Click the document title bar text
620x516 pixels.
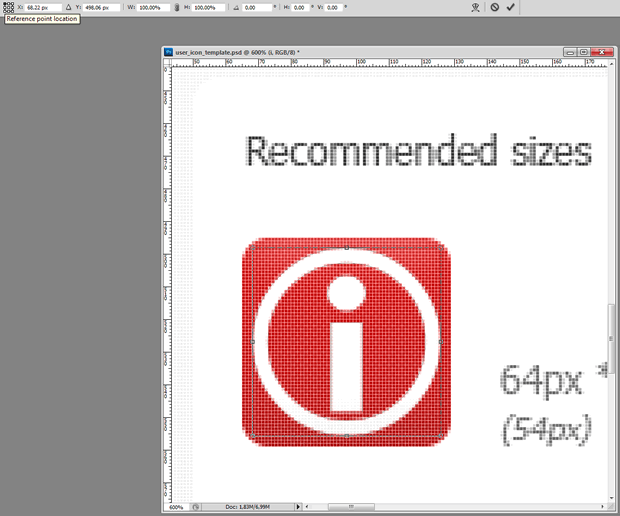tap(237, 52)
